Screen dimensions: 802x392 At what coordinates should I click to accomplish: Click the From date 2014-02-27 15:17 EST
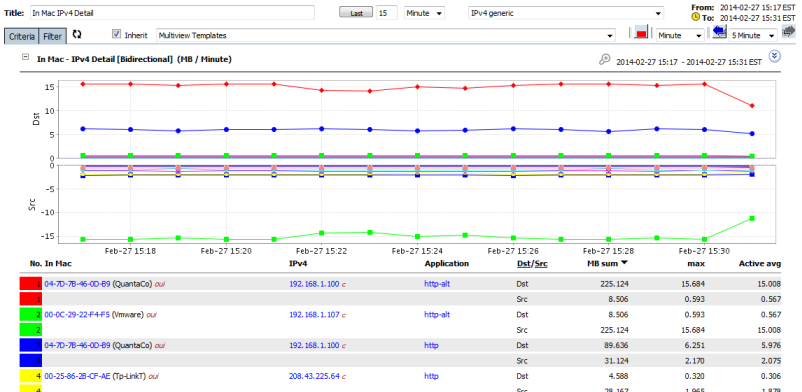click(x=758, y=8)
